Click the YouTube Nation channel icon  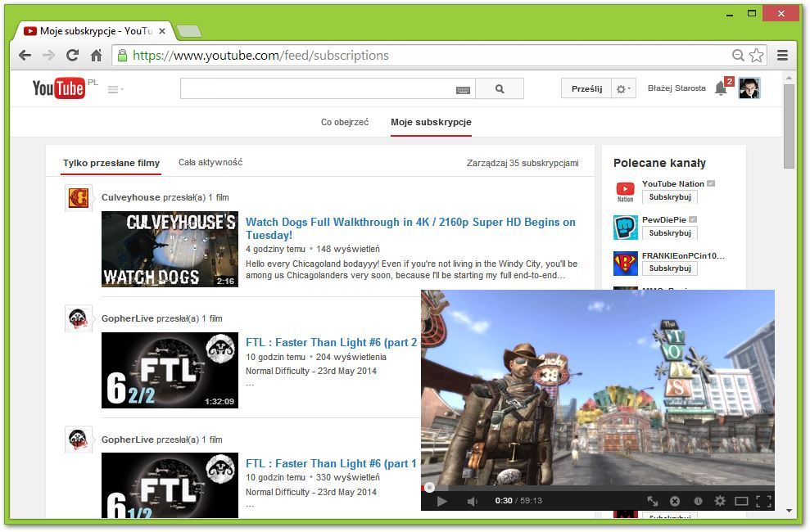click(625, 191)
